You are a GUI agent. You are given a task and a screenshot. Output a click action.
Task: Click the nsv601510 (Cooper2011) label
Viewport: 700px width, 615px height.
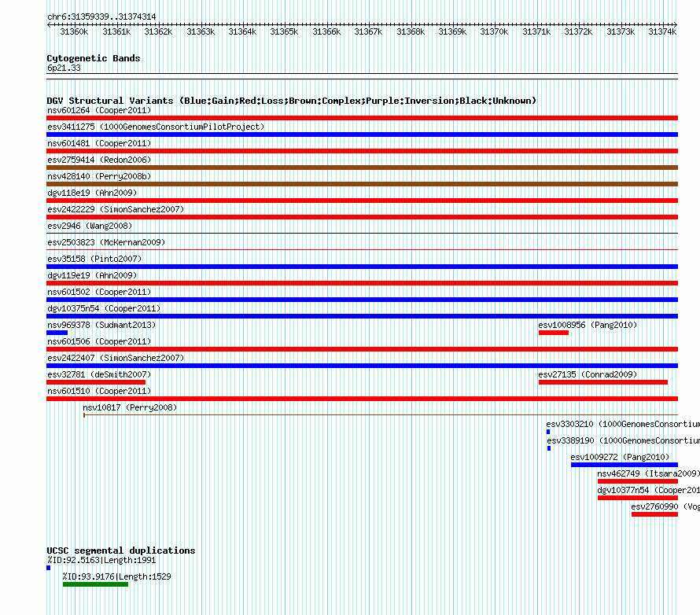pyautogui.click(x=99, y=391)
